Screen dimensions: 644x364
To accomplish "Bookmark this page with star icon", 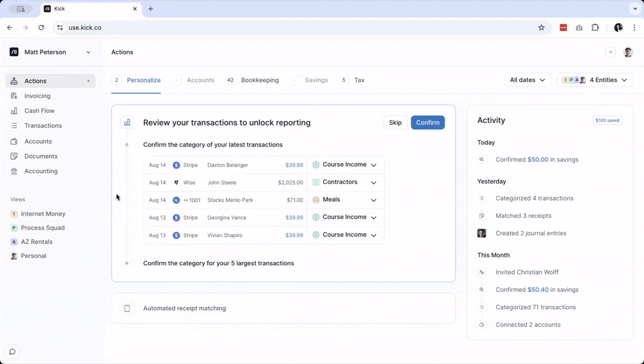I will [x=541, y=27].
